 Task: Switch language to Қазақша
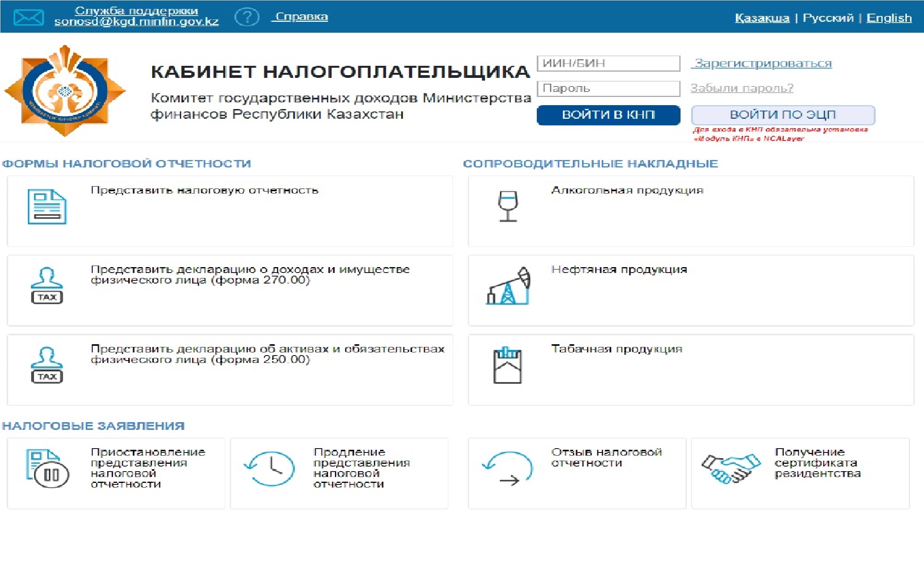[x=762, y=18]
